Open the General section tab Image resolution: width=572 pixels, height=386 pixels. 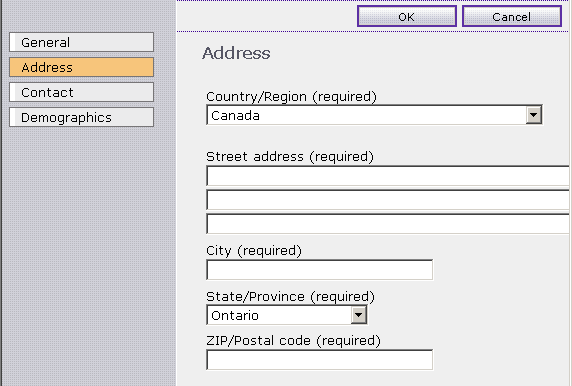click(81, 42)
